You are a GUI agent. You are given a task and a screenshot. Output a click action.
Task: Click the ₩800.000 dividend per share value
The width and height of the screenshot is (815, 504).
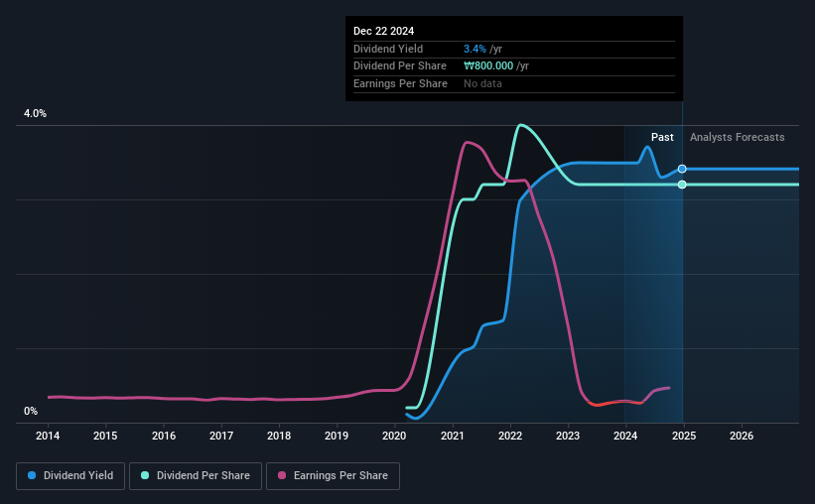[x=488, y=66]
